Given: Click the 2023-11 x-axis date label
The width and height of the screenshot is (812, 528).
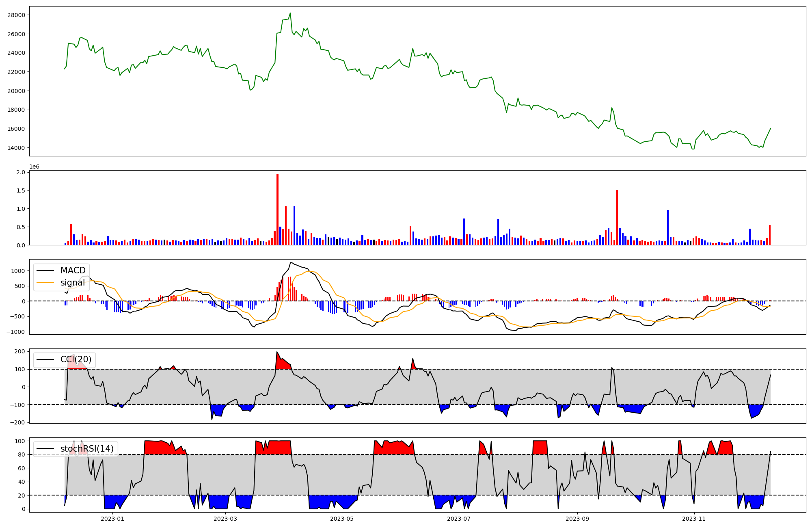Looking at the screenshot, I should click(694, 519).
